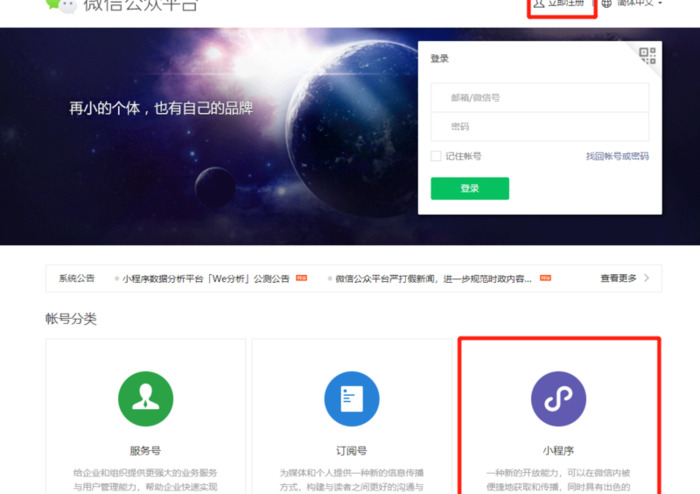This screenshot has width=700, height=494.
Task: Select the 小程序 purple icon
Action: pos(558,399)
